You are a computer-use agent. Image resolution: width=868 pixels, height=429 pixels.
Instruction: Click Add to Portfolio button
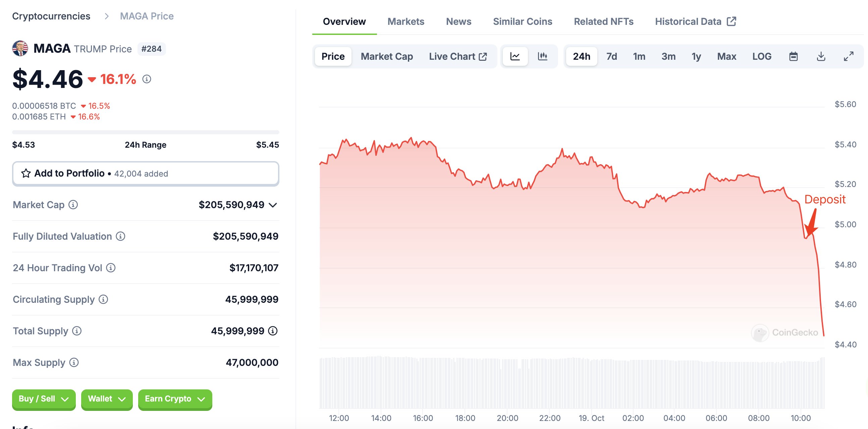(146, 173)
